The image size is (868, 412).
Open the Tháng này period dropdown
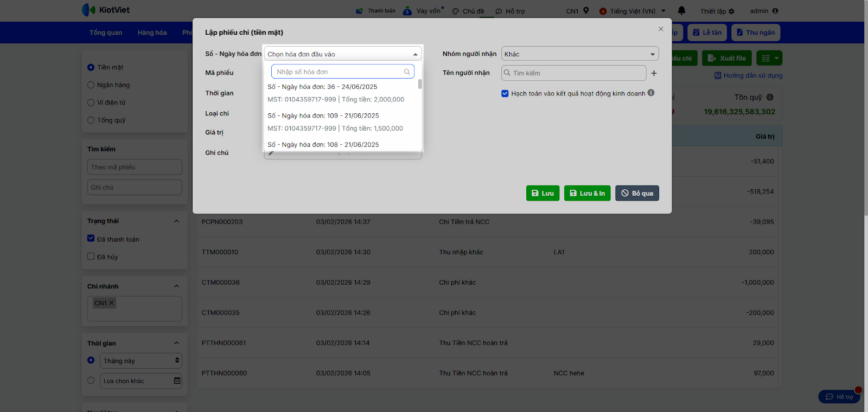click(141, 360)
